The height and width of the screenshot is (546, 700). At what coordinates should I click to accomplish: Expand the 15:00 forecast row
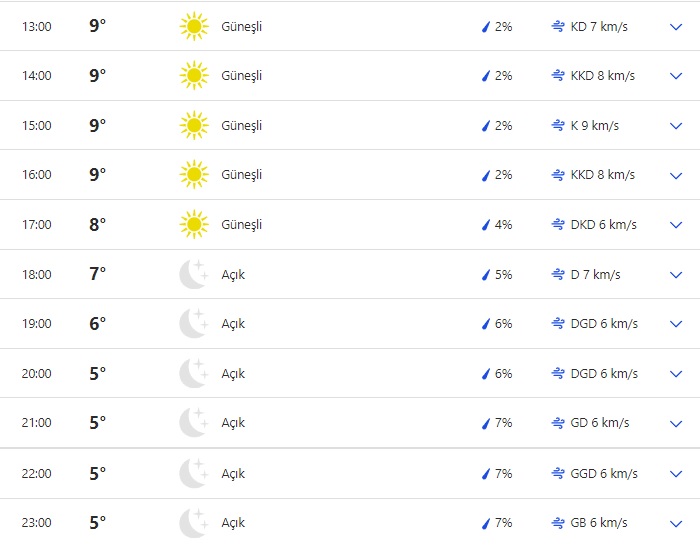coord(676,125)
